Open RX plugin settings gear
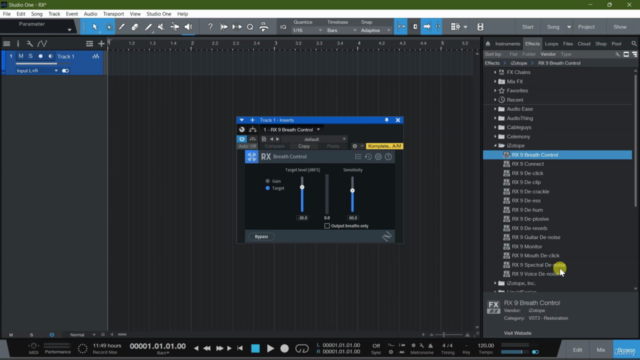The image size is (640, 360). coord(378,157)
